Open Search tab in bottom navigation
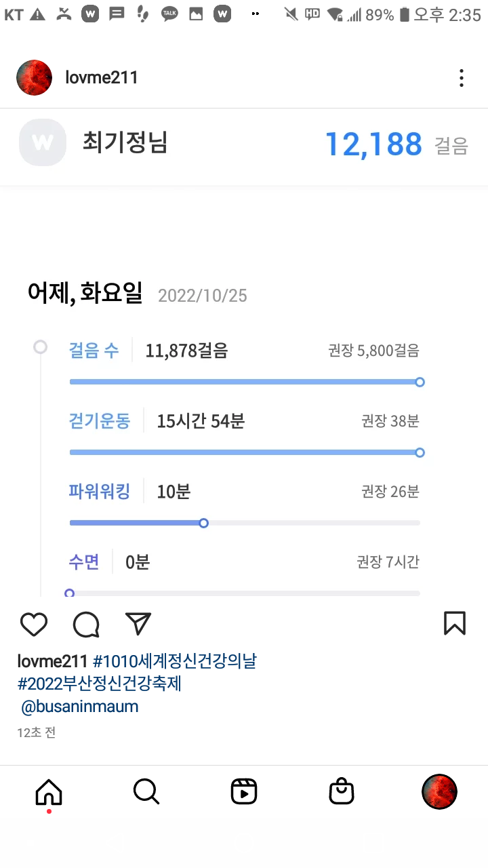Viewport: 488px width, 868px height. click(x=146, y=791)
